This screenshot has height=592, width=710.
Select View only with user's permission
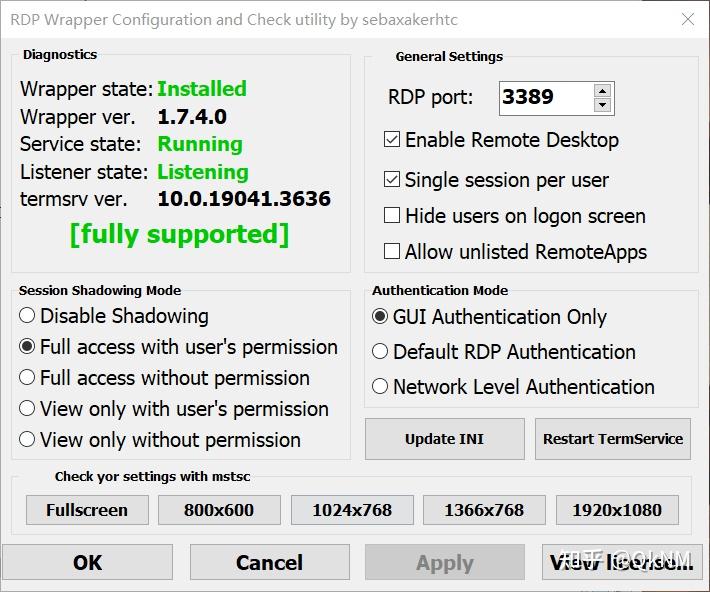27,409
